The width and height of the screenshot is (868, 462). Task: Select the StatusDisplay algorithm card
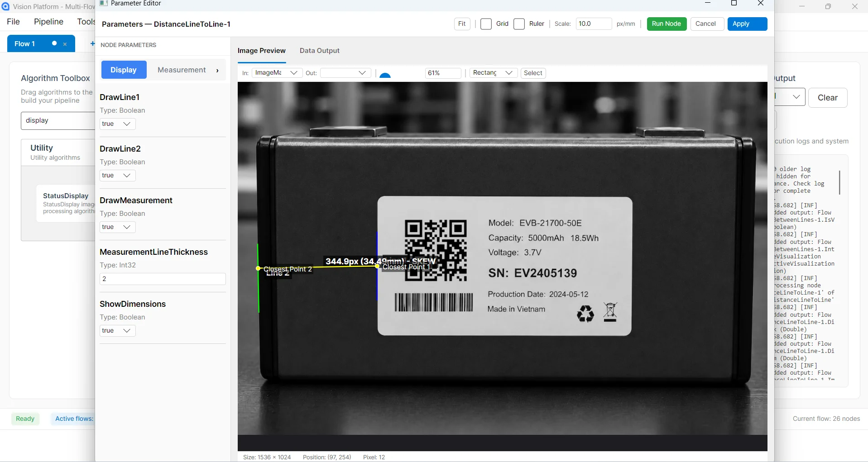tap(66, 204)
